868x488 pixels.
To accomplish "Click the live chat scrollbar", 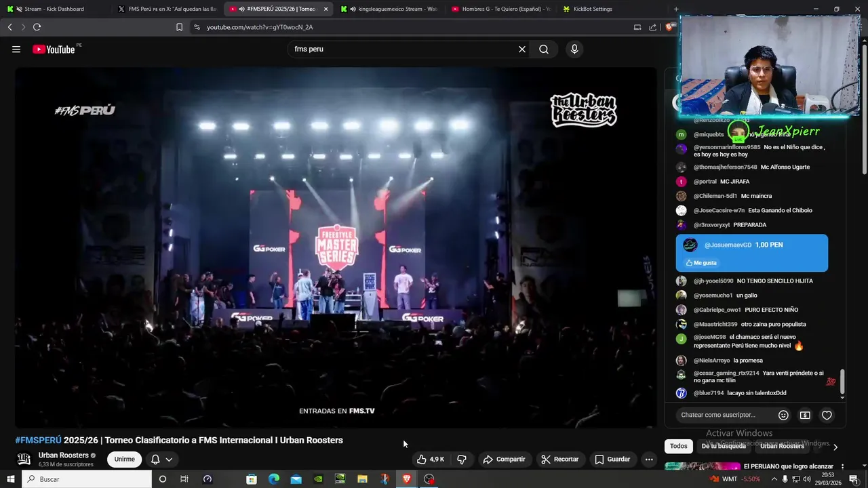I will coord(843,382).
